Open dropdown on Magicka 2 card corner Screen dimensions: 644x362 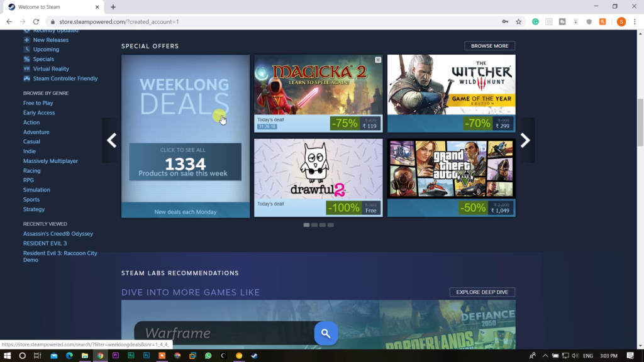click(378, 60)
